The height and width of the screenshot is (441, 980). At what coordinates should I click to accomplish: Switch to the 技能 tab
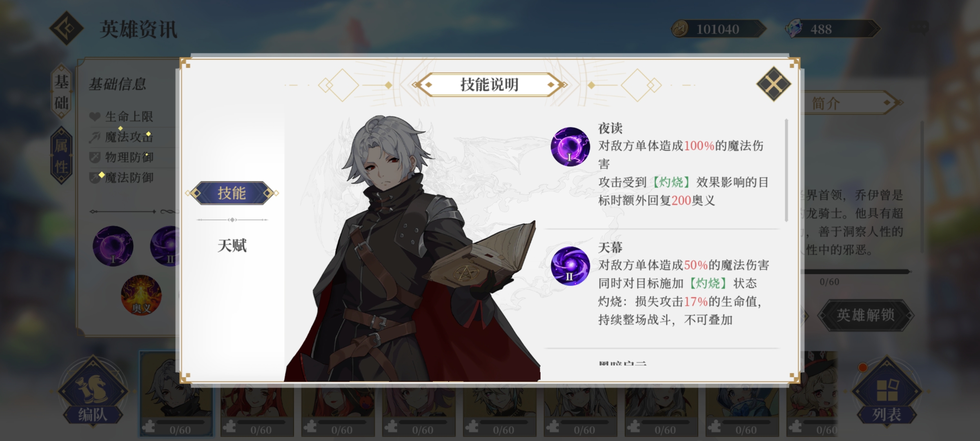point(232,193)
